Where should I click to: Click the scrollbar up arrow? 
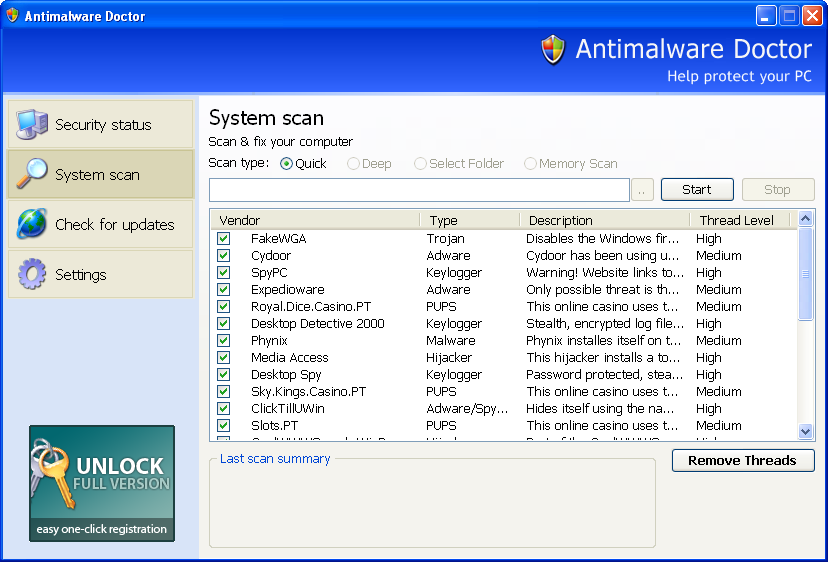(805, 219)
